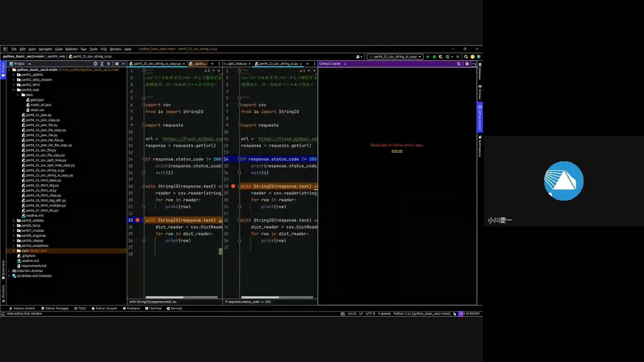Open the Terminal tool window button
644x362 pixels.
point(153,308)
